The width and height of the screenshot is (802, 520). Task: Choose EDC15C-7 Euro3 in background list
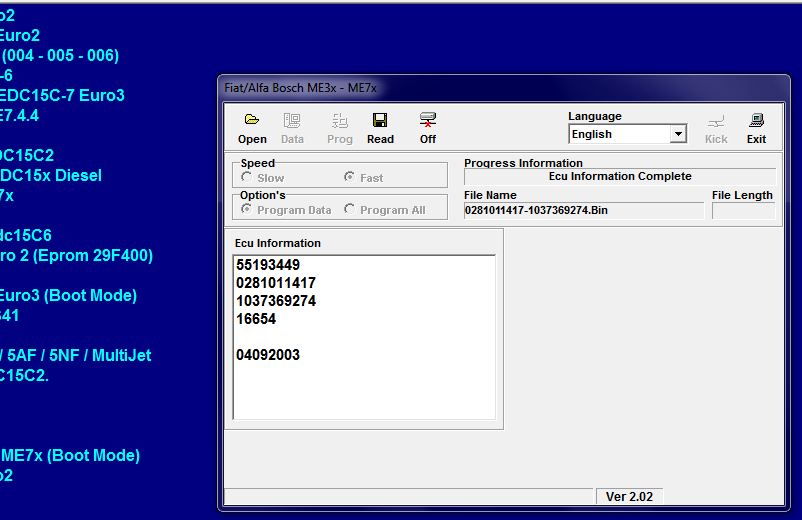62,96
